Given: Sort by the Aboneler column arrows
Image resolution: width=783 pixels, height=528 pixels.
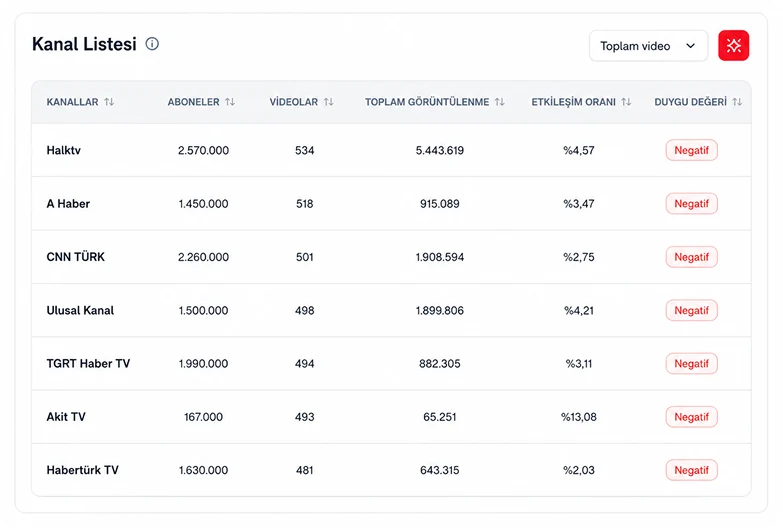Looking at the screenshot, I should point(230,102).
